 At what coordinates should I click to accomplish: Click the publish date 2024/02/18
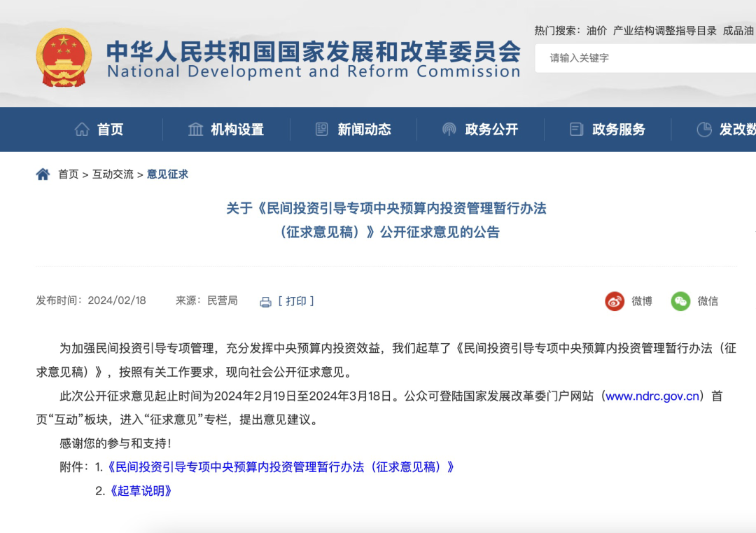point(117,300)
